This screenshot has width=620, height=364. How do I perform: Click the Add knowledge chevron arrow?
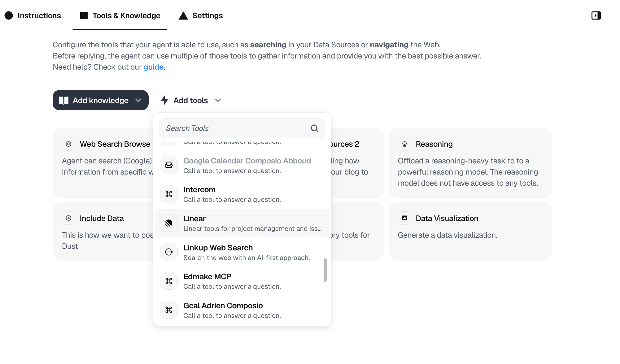138,100
